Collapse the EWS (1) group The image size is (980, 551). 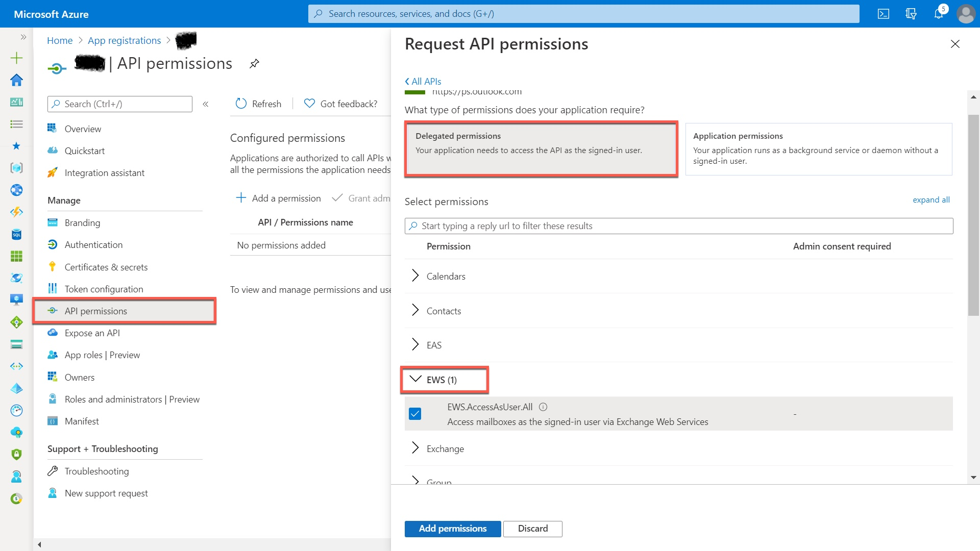click(415, 380)
